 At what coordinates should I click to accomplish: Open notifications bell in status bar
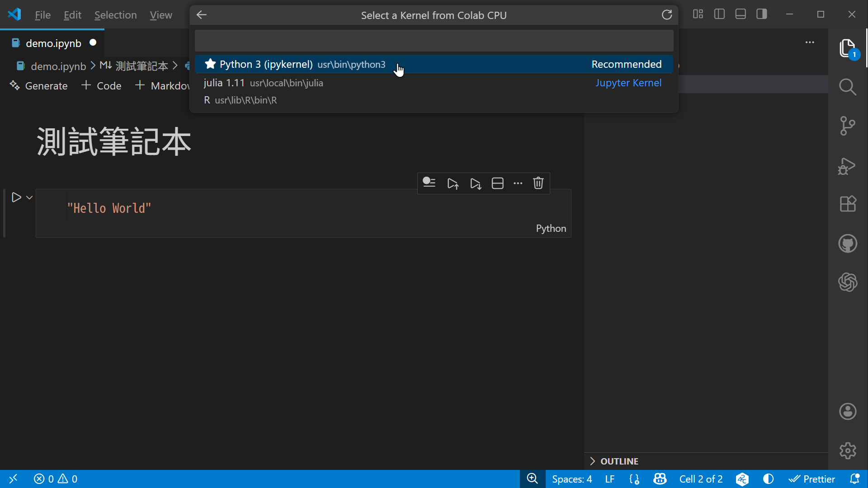click(x=854, y=479)
